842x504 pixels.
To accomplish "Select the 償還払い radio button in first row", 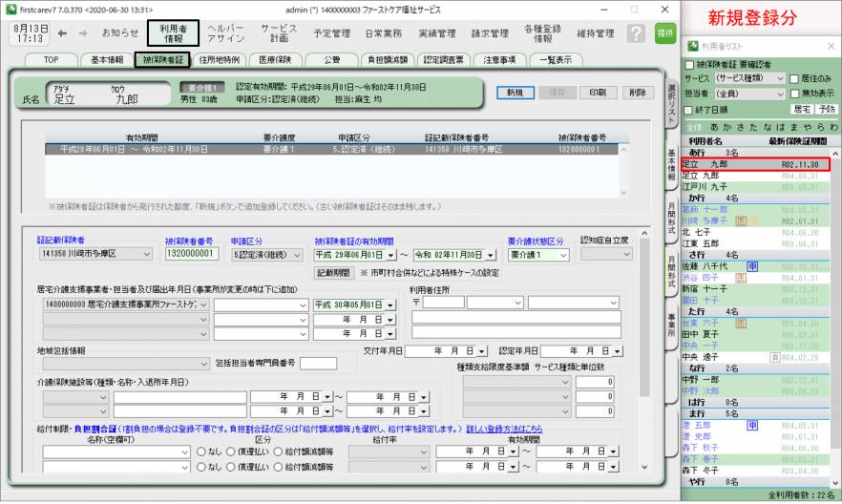I will point(231,452).
